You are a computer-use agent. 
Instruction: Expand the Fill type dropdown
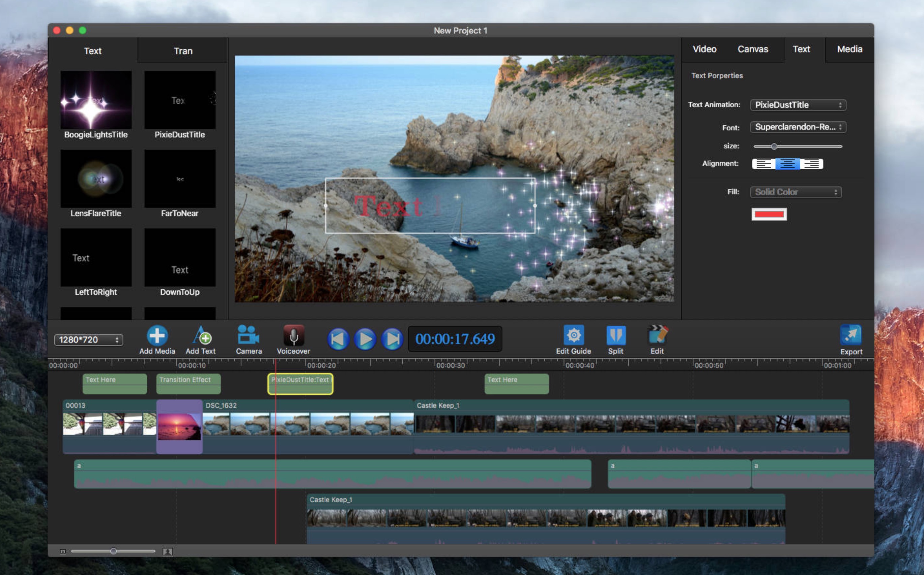(796, 191)
